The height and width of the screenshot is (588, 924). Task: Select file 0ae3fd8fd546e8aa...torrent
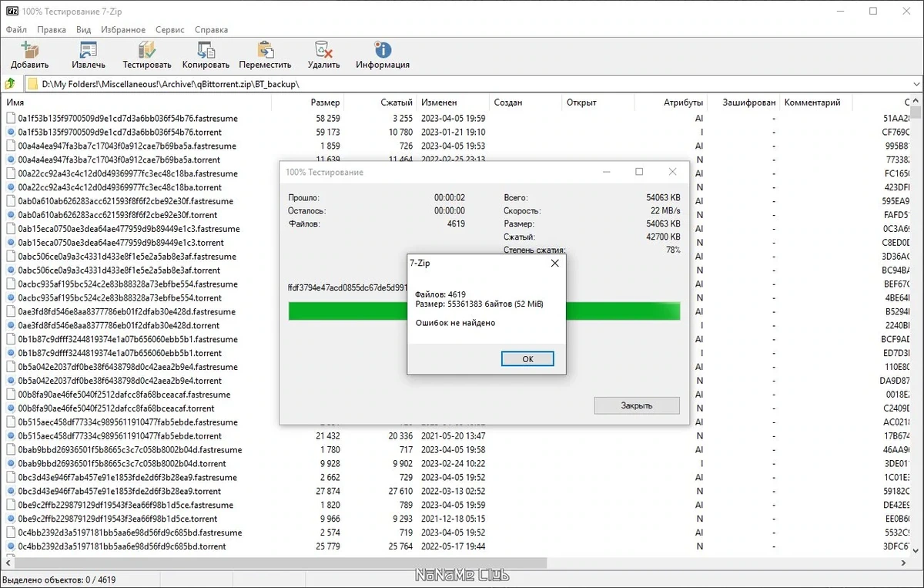pos(118,325)
